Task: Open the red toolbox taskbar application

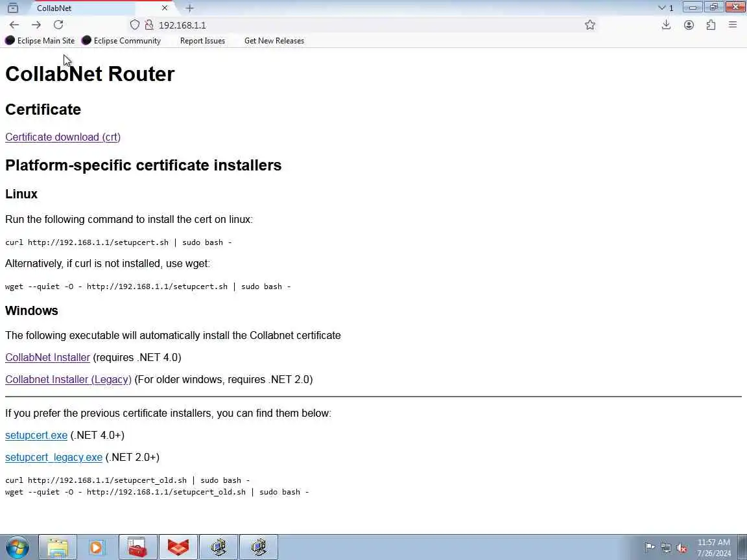Action: click(137, 547)
